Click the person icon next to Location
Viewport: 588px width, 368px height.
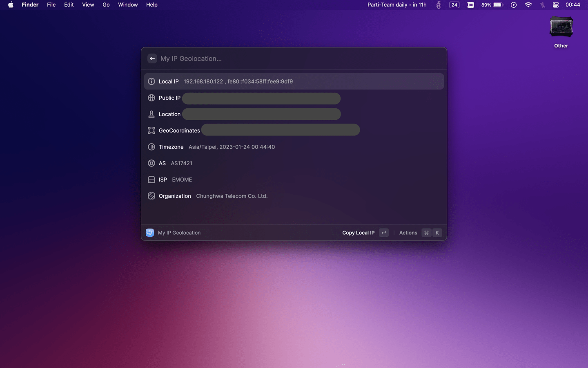coord(151,114)
